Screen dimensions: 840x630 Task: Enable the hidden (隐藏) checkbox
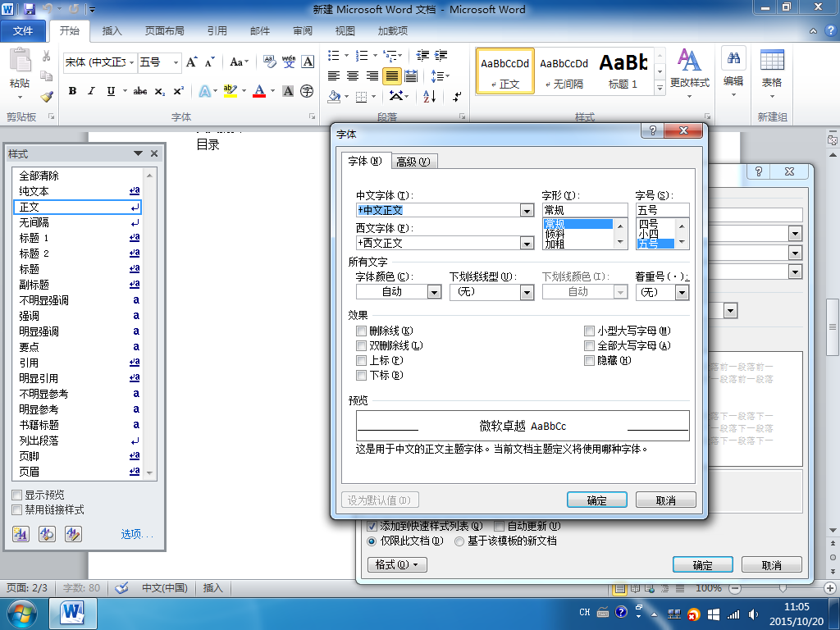(x=589, y=361)
